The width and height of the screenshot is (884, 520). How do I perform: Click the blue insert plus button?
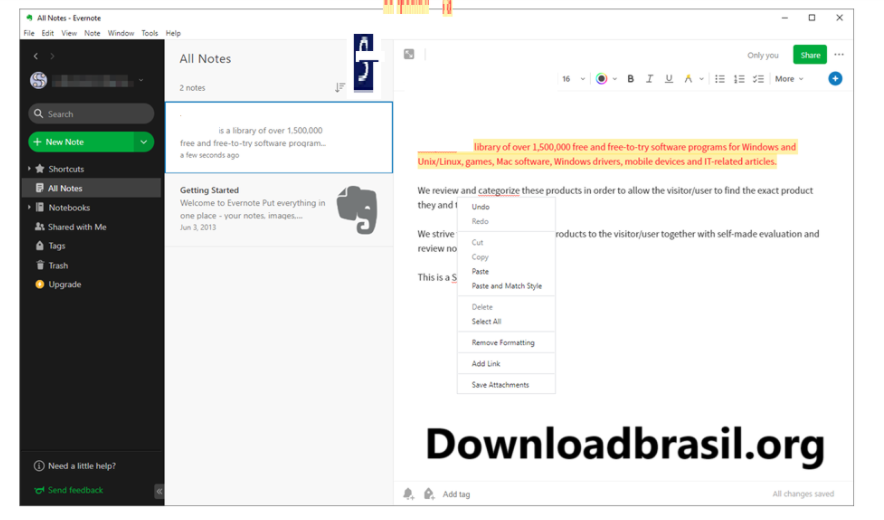[x=835, y=78]
